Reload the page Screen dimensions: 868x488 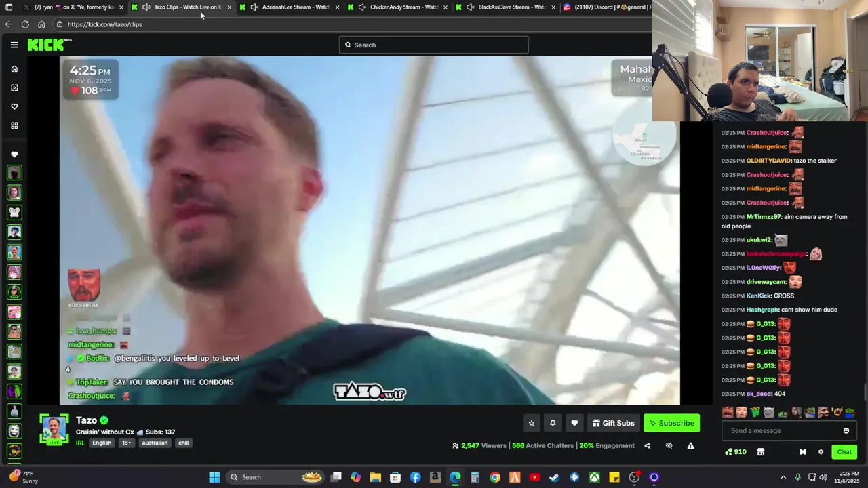(x=25, y=24)
